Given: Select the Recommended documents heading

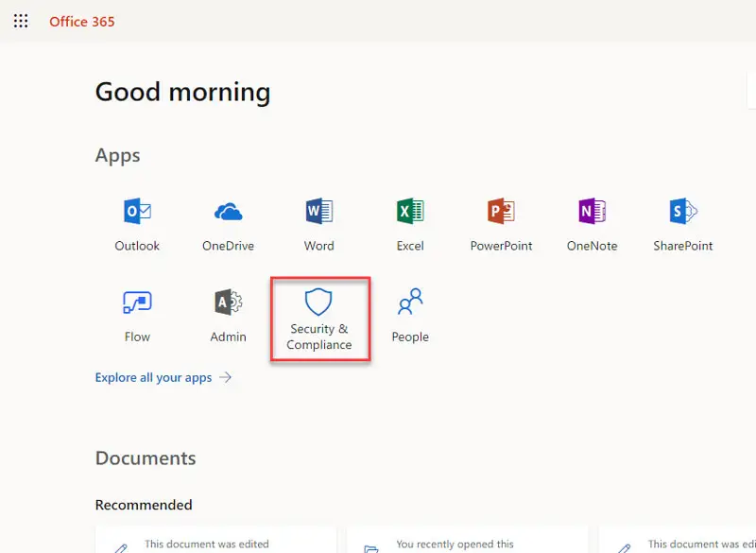Looking at the screenshot, I should [144, 505].
